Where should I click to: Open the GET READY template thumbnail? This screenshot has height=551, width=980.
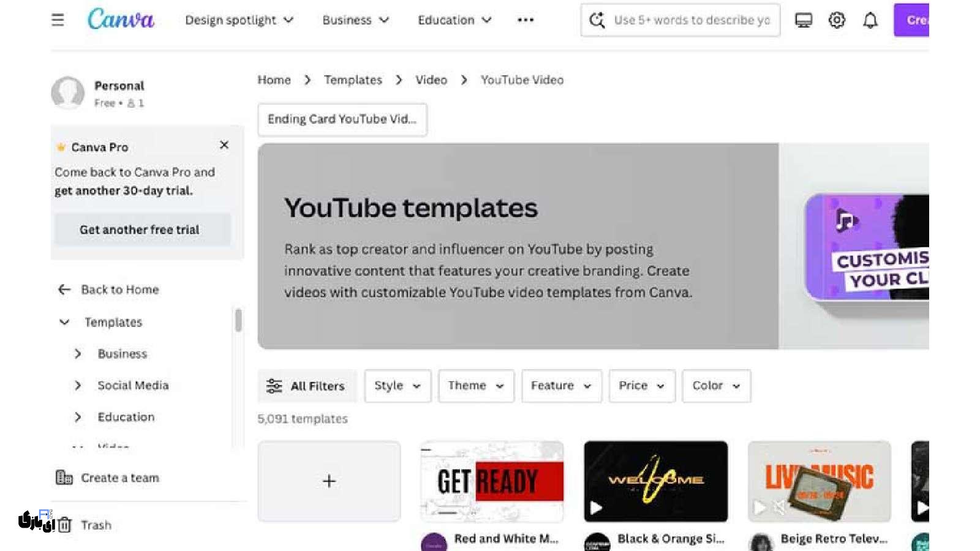coord(492,481)
